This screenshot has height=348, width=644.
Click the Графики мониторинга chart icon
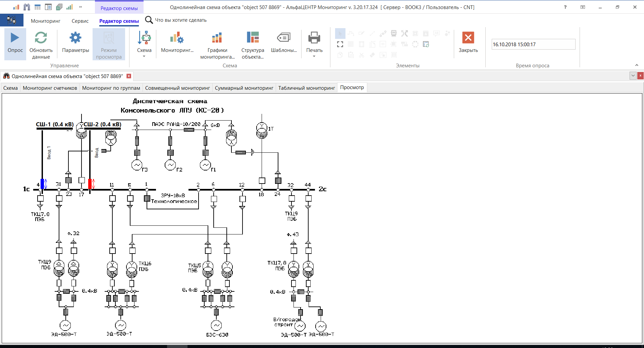pos(217,37)
